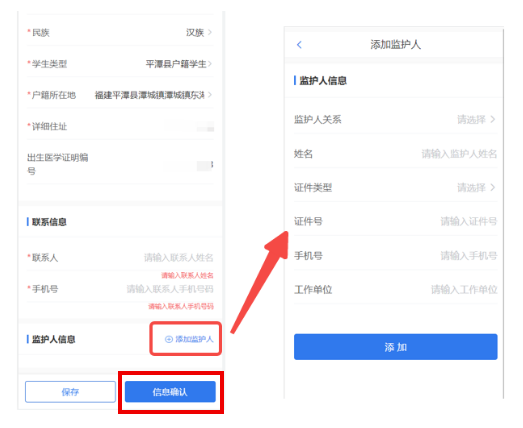Click the 详细住址 input field

click(120, 126)
